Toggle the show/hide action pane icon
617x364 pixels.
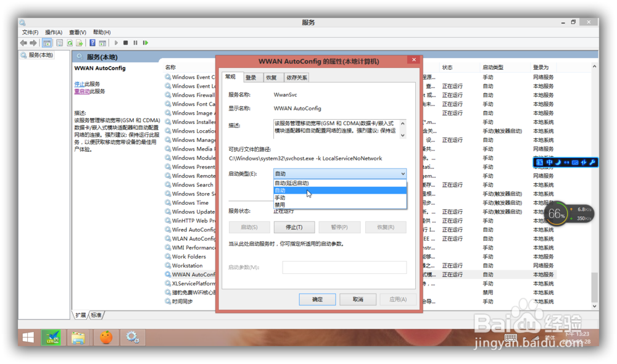(x=102, y=43)
